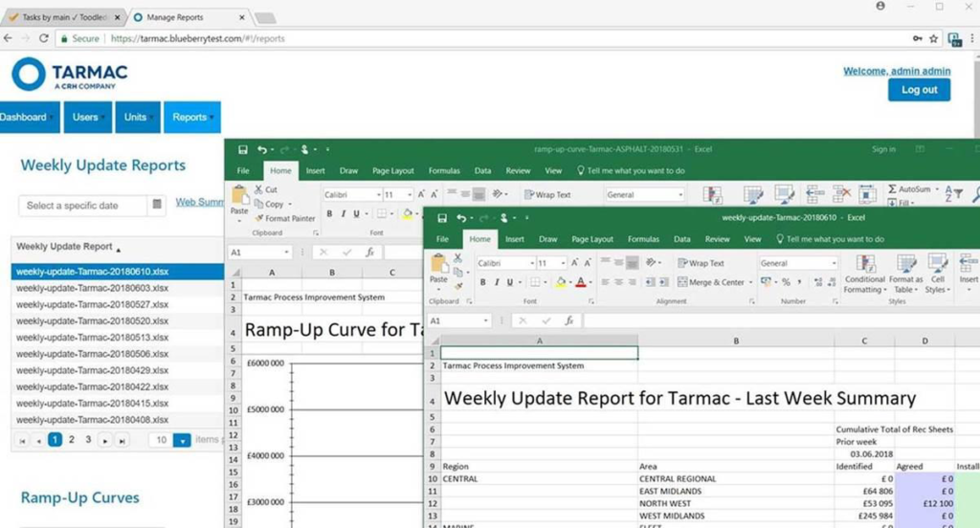Viewport: 980px width, 528px height.
Task: Expand the Merge & Center dropdown arrow
Action: tap(749, 282)
